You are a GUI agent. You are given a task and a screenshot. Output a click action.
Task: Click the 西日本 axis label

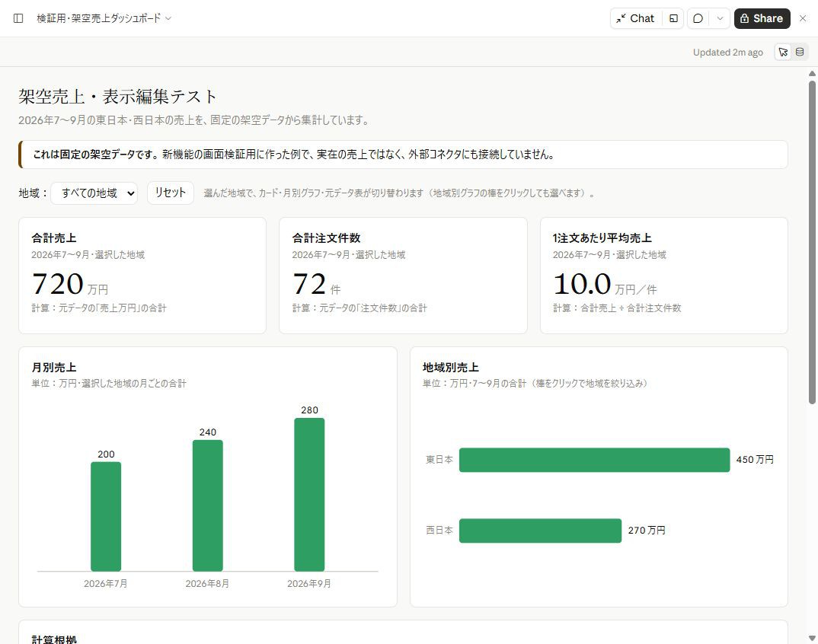[x=439, y=531]
